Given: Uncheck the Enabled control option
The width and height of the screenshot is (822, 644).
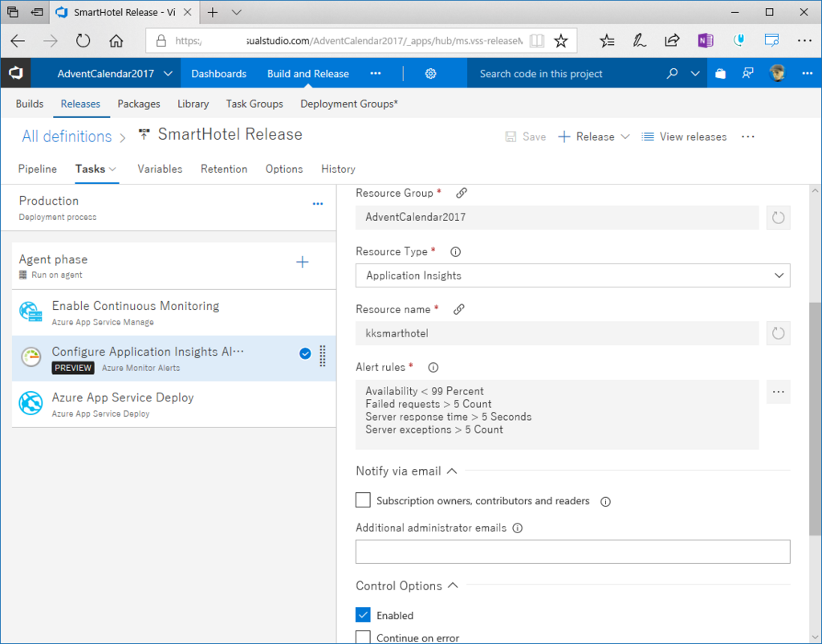Looking at the screenshot, I should [x=363, y=614].
